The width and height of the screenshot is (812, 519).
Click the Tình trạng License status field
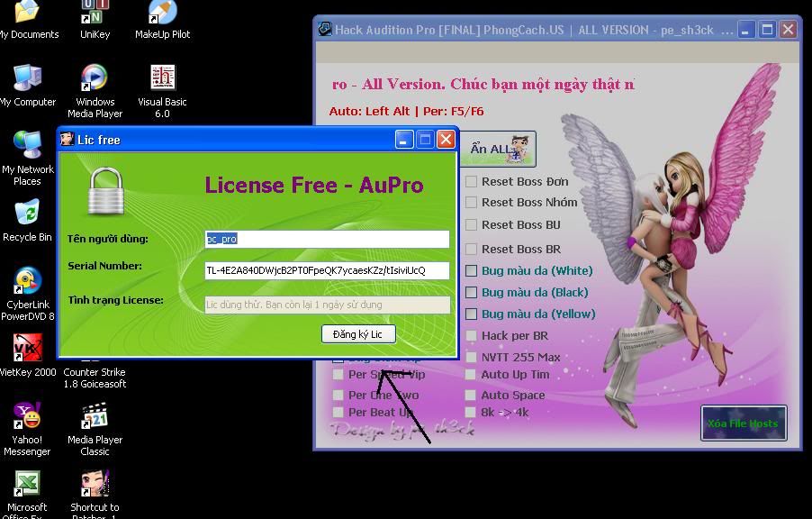pos(328,305)
